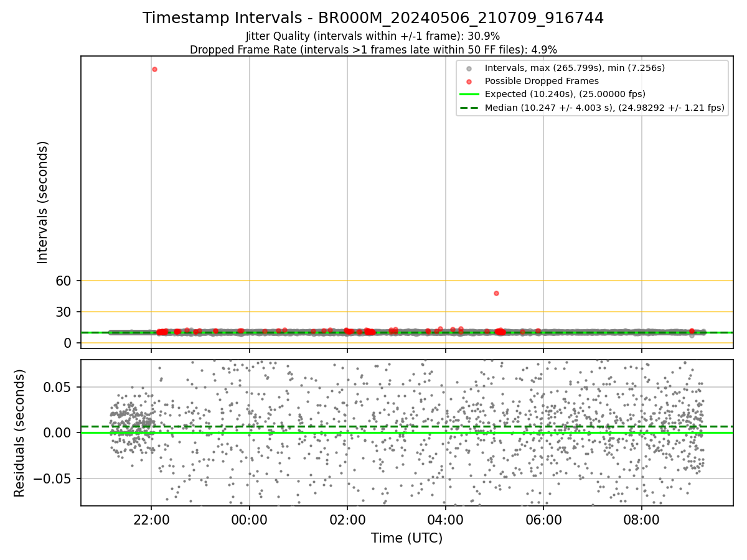This screenshot has height=560, width=747.
Task: Click the '00:00' x-axis tick label
Action: click(x=250, y=520)
